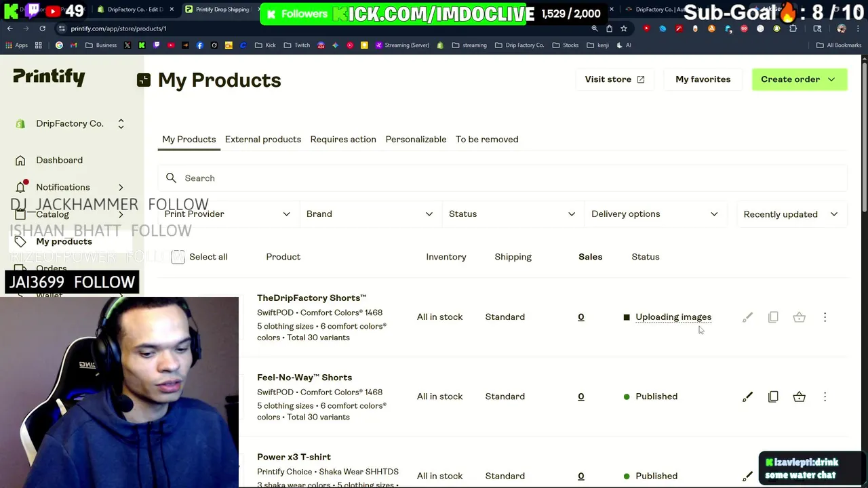Open the Business bookmarks folder
Image resolution: width=868 pixels, height=488 pixels.
(101, 45)
